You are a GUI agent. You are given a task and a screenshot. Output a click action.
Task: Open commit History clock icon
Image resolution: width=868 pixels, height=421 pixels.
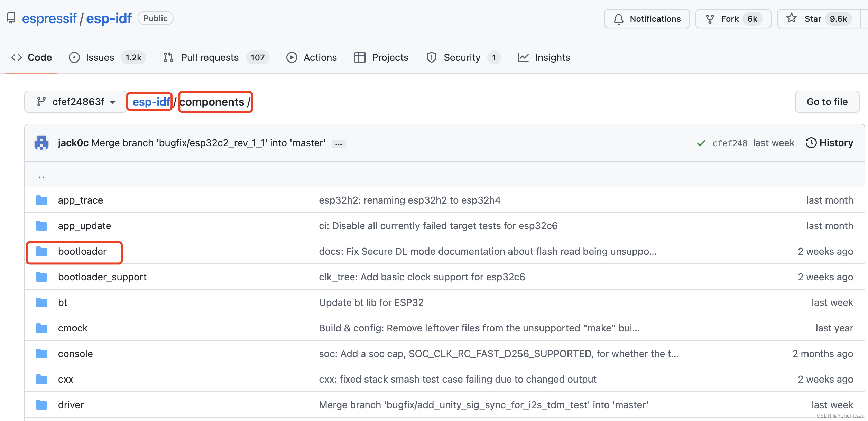coord(811,143)
